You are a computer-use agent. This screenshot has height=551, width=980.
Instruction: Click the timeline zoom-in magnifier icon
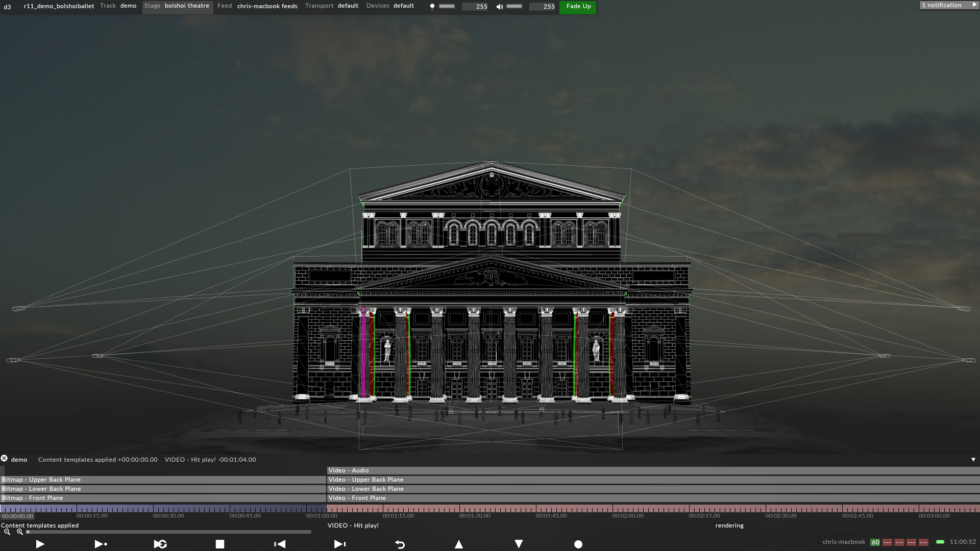[19, 531]
